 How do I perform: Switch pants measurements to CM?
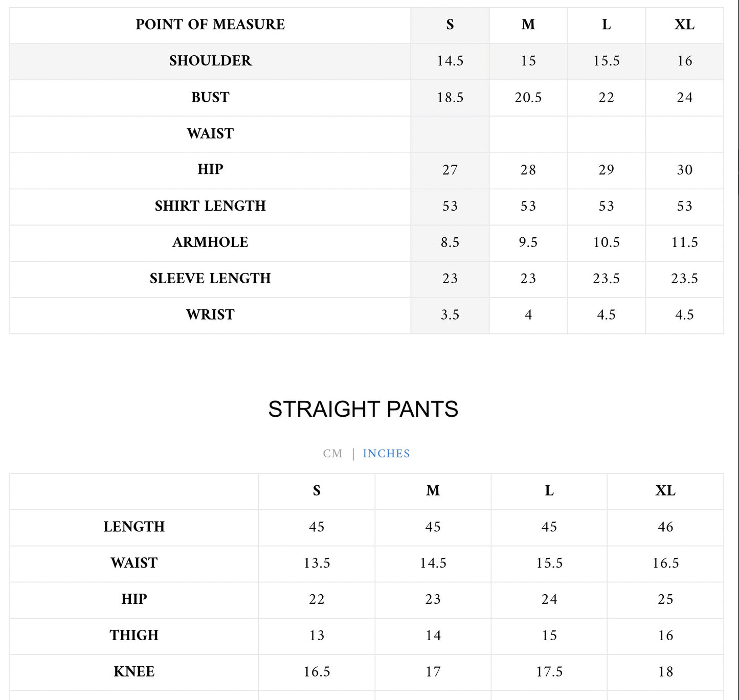tap(332, 454)
